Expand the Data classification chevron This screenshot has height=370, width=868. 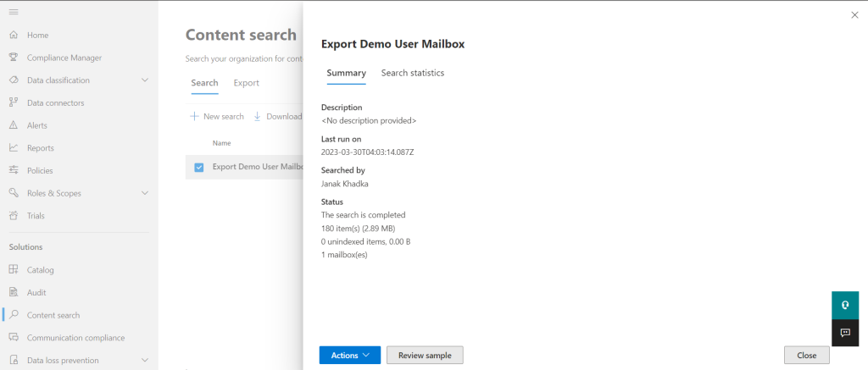(145, 80)
